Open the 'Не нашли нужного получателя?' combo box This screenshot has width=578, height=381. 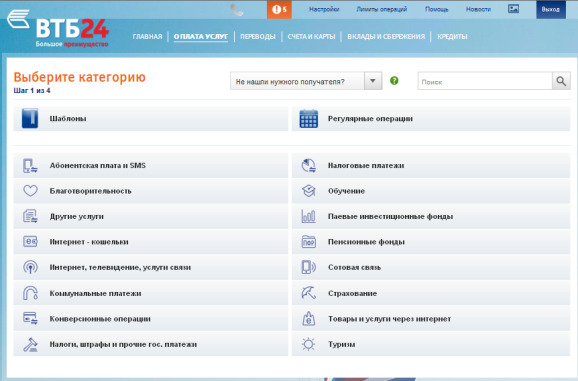point(306,81)
